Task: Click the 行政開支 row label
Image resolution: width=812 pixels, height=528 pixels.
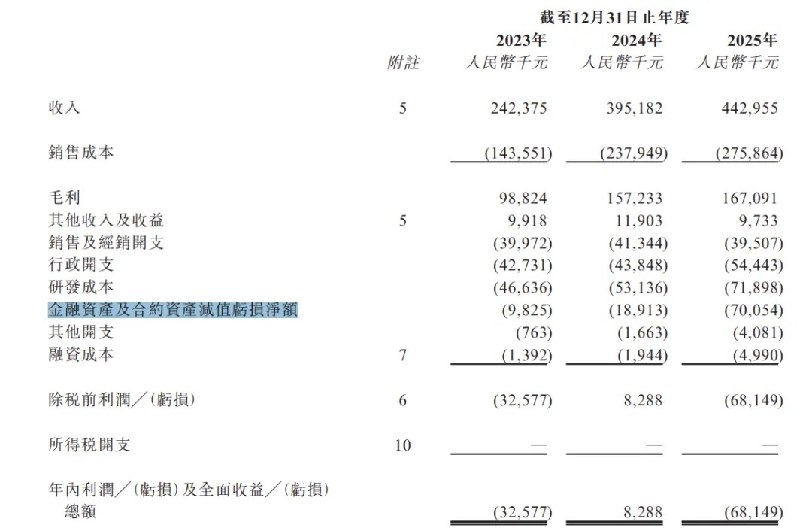Action: (x=80, y=265)
